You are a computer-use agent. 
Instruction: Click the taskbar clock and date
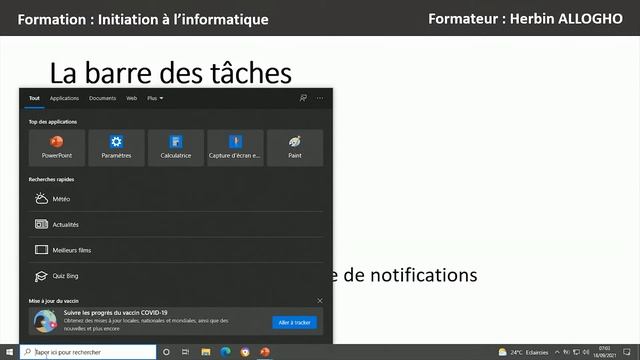[604, 352]
